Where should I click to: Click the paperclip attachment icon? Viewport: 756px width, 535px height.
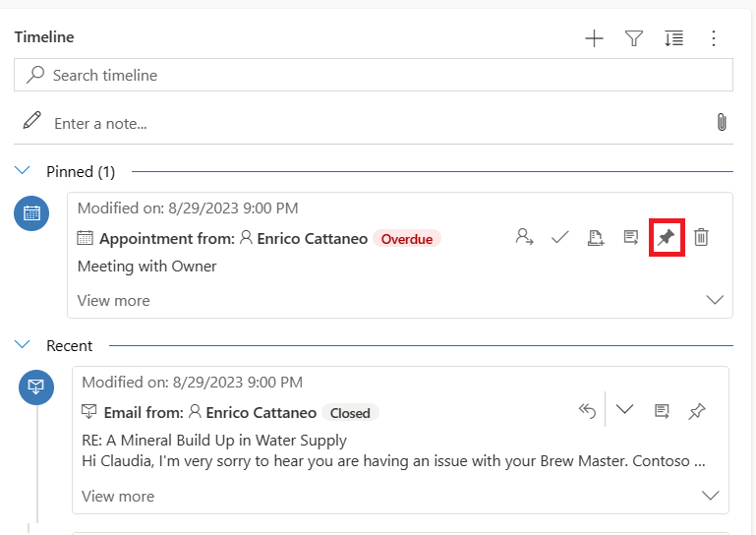(721, 122)
